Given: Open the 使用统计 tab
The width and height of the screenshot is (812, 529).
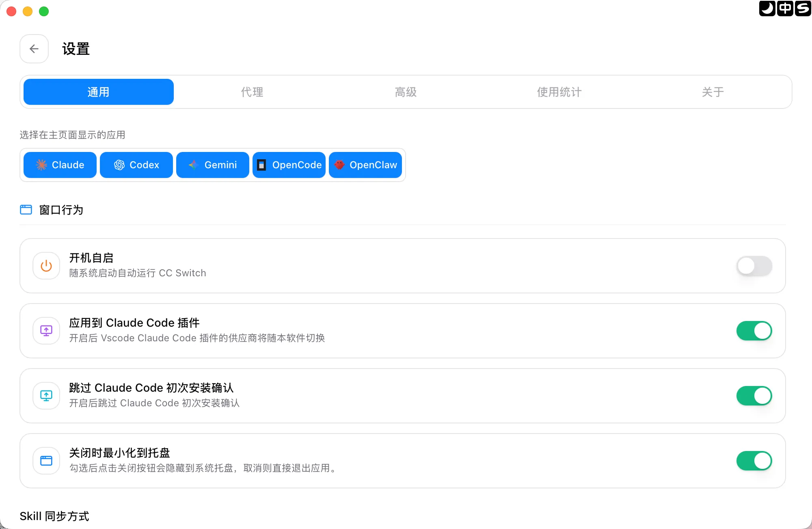Looking at the screenshot, I should coord(559,92).
